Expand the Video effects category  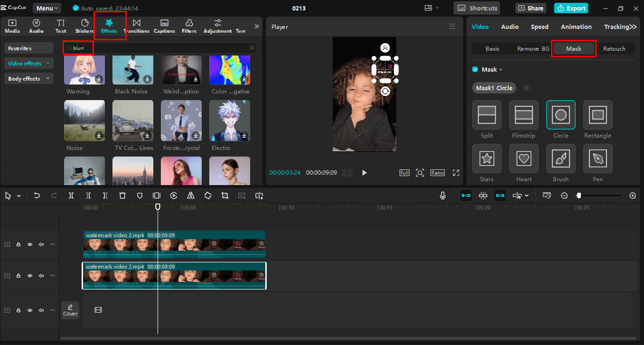[28, 63]
